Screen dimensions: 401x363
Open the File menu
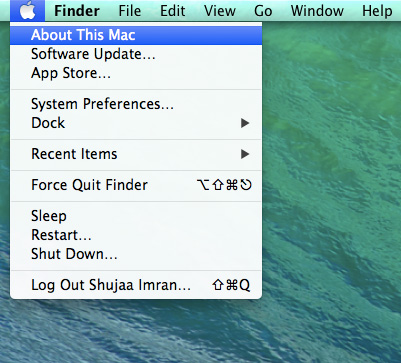(130, 11)
